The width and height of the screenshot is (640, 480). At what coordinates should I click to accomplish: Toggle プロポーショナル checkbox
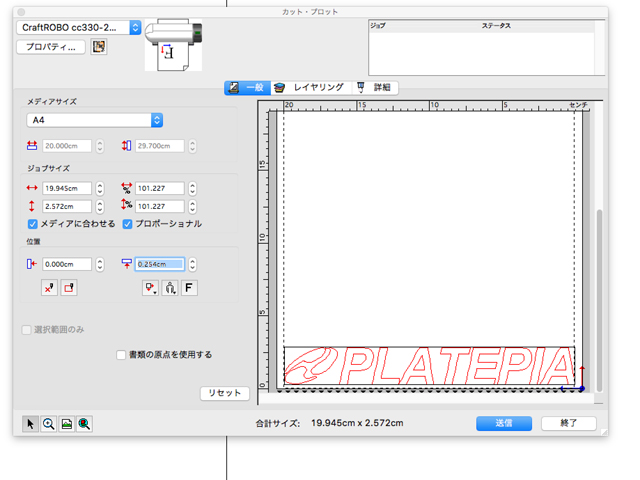point(128,224)
